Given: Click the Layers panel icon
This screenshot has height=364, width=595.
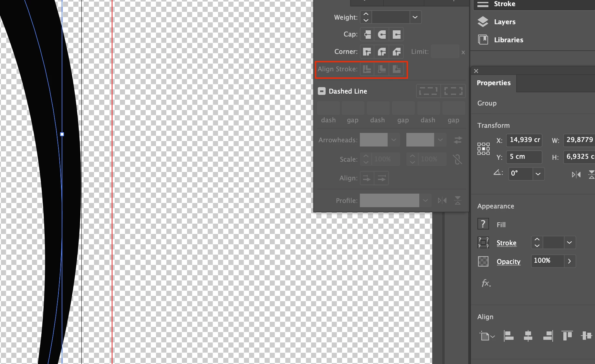Looking at the screenshot, I should (483, 22).
